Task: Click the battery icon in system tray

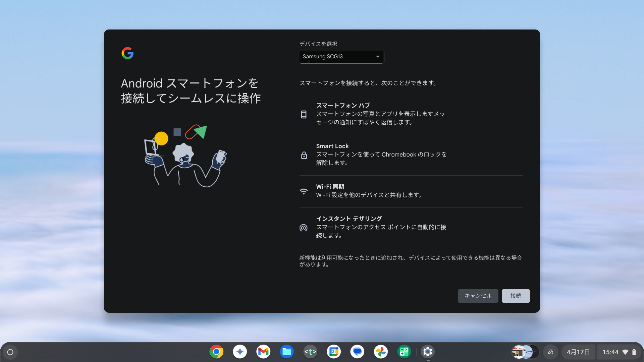Action: click(x=634, y=352)
